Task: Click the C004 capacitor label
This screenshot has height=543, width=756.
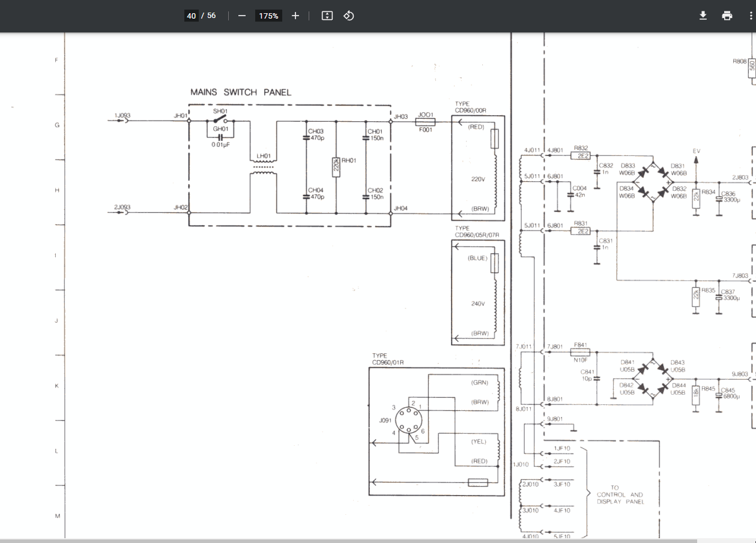Action: click(x=579, y=188)
